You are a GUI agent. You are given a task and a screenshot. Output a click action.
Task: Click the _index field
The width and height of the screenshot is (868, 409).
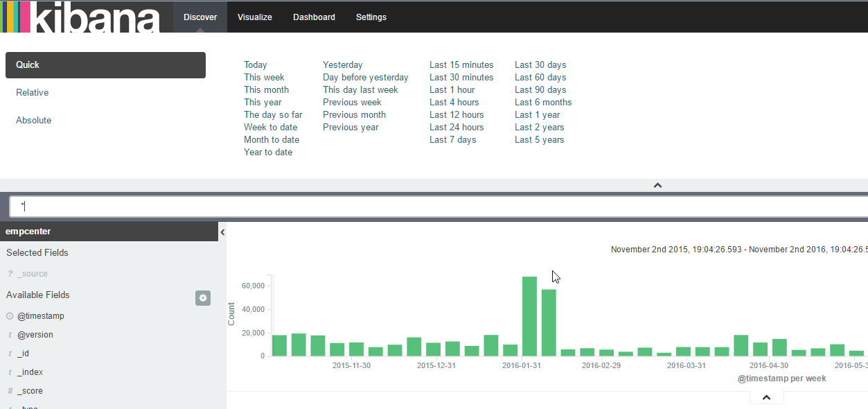pos(30,372)
